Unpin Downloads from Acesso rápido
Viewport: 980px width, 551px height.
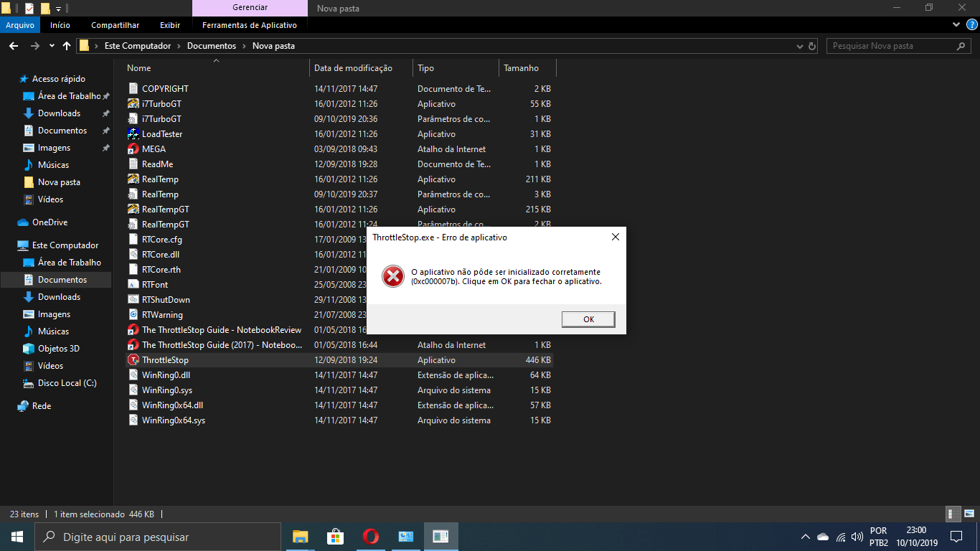click(105, 113)
